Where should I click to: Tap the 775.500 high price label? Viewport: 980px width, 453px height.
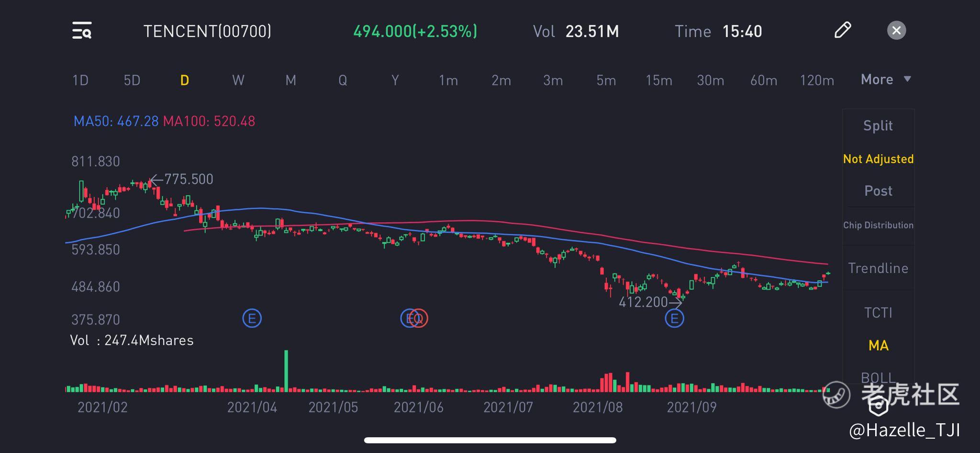click(189, 179)
